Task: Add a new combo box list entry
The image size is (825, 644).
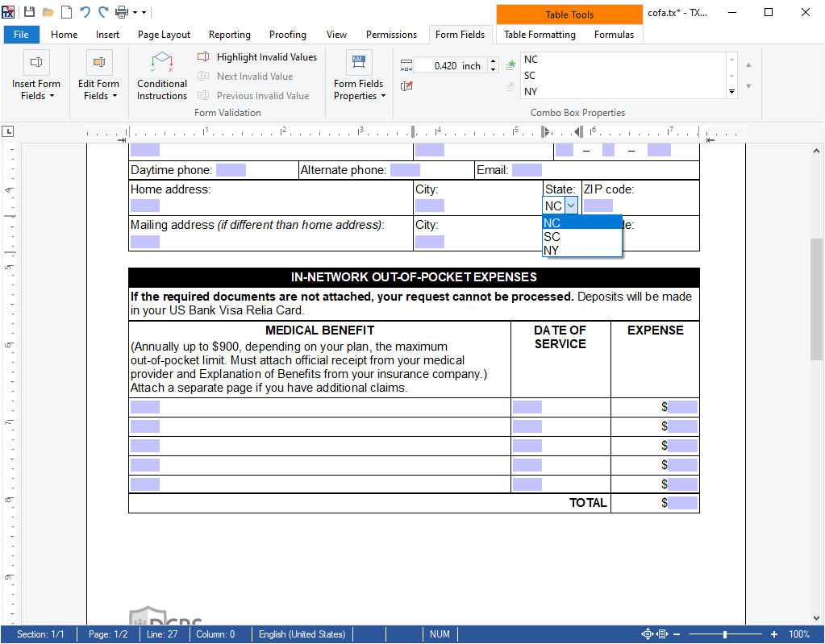Action: (510, 64)
